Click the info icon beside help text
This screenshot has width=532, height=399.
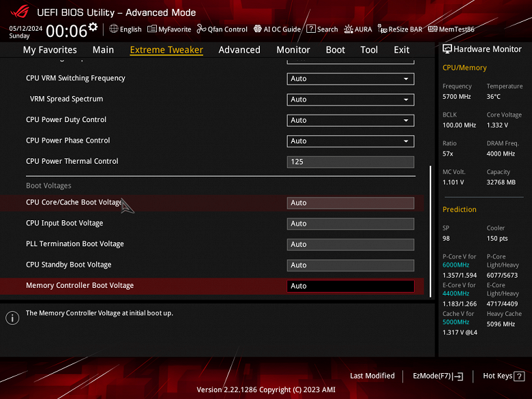12,318
